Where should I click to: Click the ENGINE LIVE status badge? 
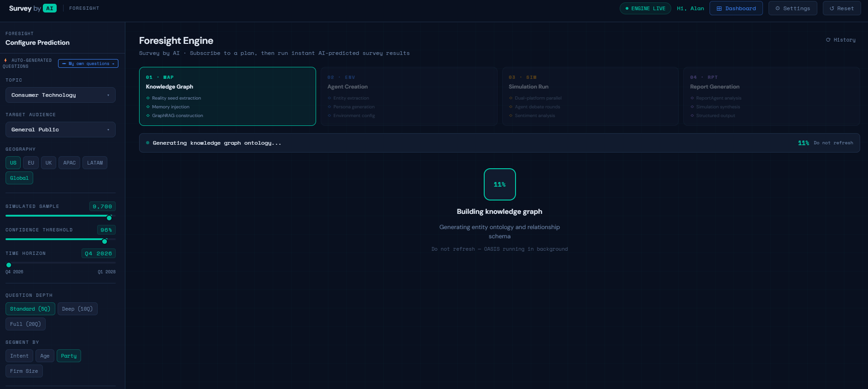pyautogui.click(x=645, y=8)
